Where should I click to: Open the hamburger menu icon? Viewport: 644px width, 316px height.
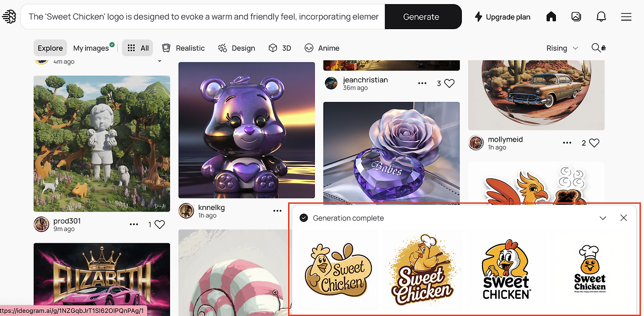tap(626, 17)
